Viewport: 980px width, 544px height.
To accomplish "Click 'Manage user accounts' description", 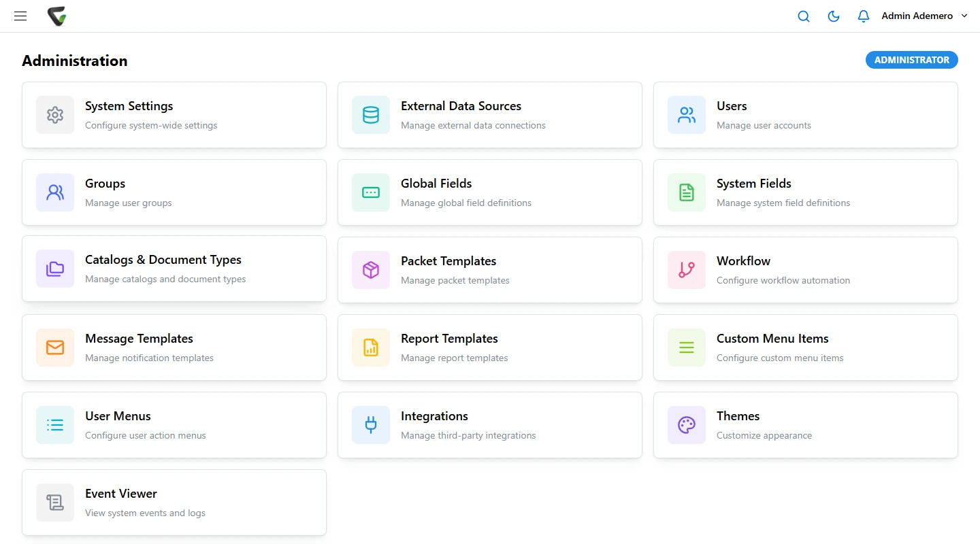I will 764,125.
